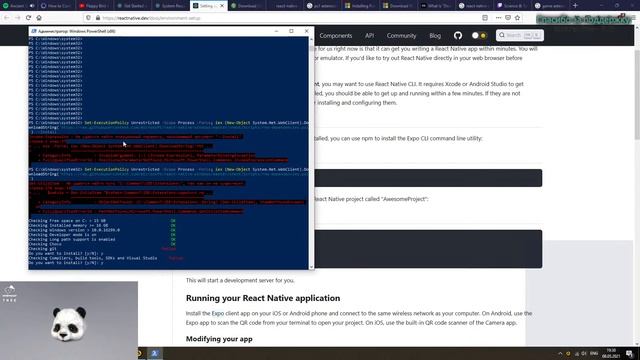The width and height of the screenshot is (640, 360).
Task: Open the Community nav menu item
Action: tap(401, 36)
